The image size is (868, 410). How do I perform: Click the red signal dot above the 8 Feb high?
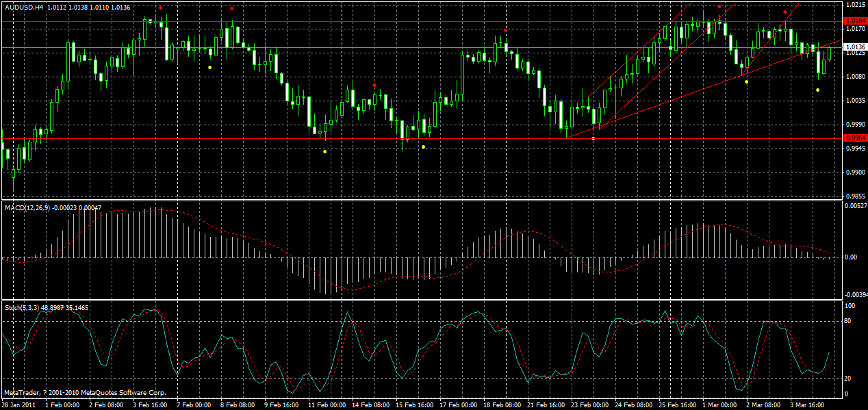[232, 8]
